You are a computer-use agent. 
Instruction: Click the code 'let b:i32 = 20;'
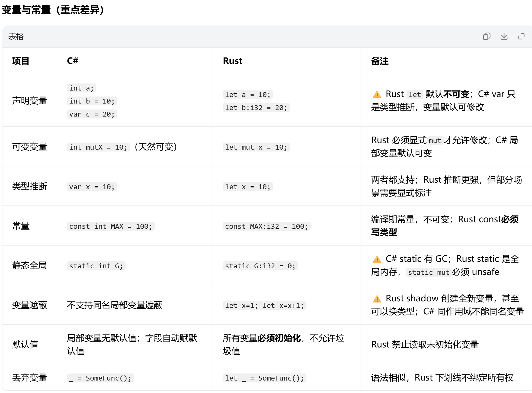click(x=256, y=108)
